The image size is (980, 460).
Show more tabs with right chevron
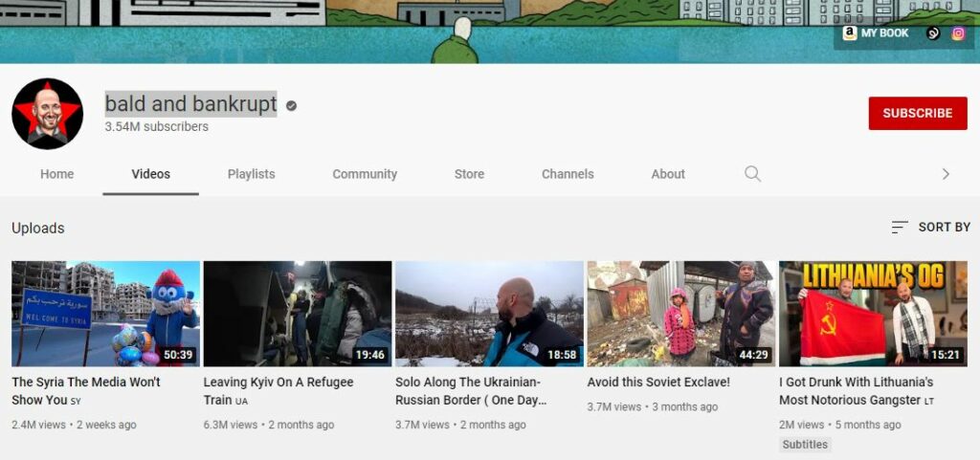(946, 174)
